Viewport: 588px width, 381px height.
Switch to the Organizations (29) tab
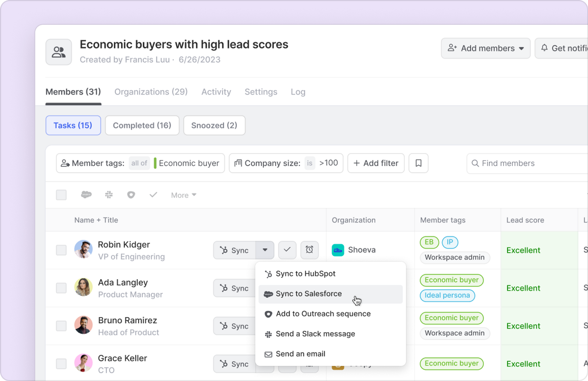(x=151, y=92)
